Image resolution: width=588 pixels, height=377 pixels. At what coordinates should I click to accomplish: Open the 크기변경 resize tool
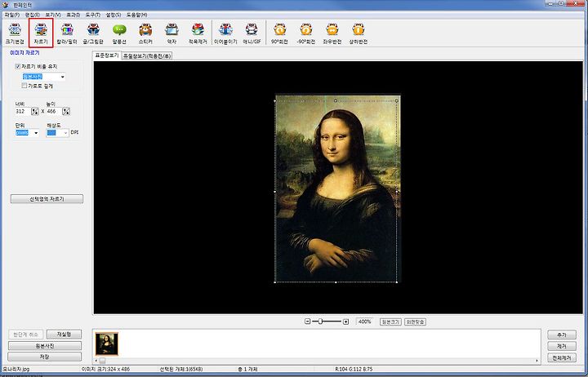click(x=15, y=33)
